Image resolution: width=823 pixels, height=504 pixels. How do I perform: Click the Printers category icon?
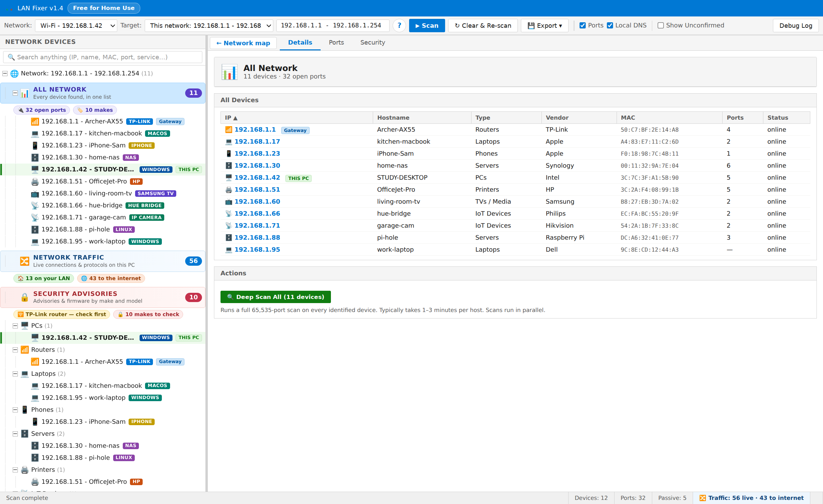[x=25, y=470]
